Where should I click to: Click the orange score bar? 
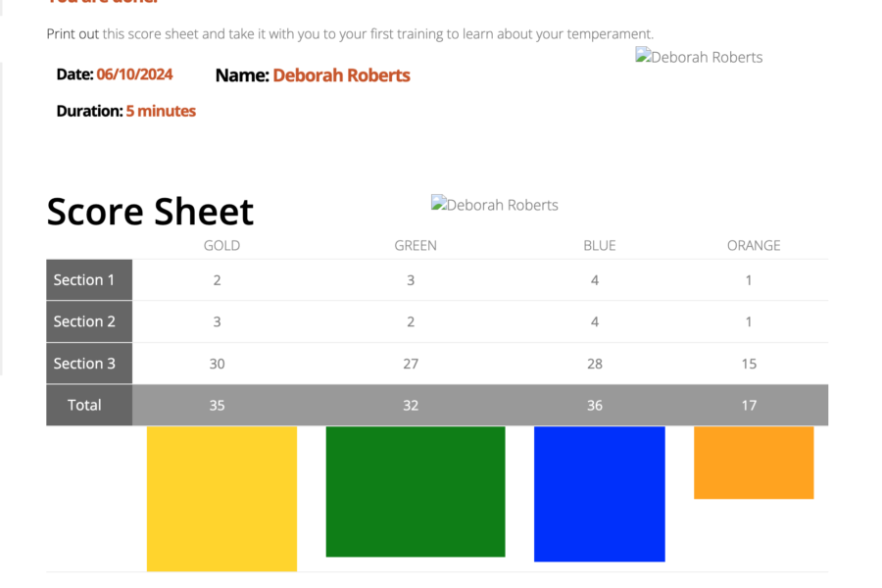(x=754, y=462)
